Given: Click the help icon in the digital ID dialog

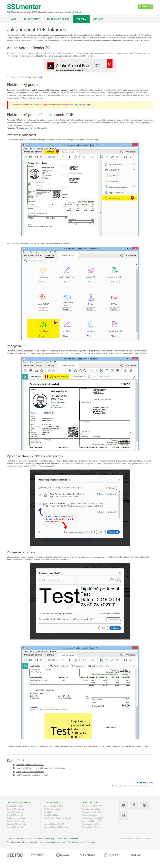Looking at the screenshot, I should [40, 532].
